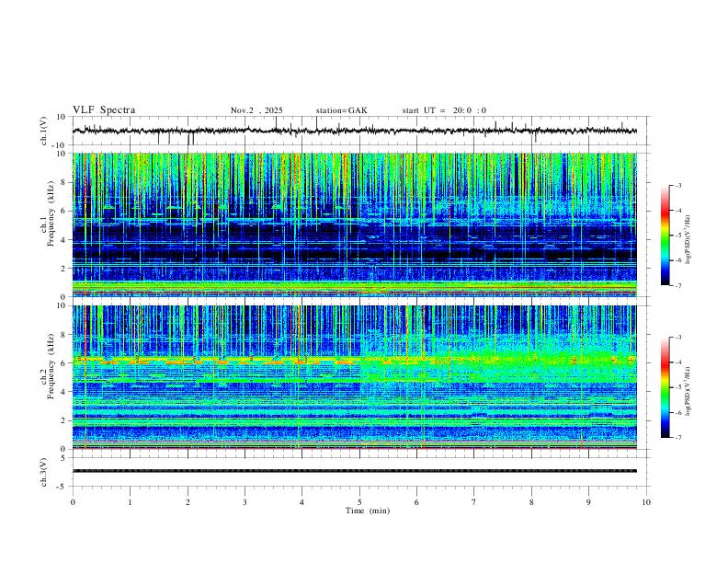Viewport: 728px width, 563px height.
Task: Click time axis tick label '5'
Action: click(x=359, y=502)
